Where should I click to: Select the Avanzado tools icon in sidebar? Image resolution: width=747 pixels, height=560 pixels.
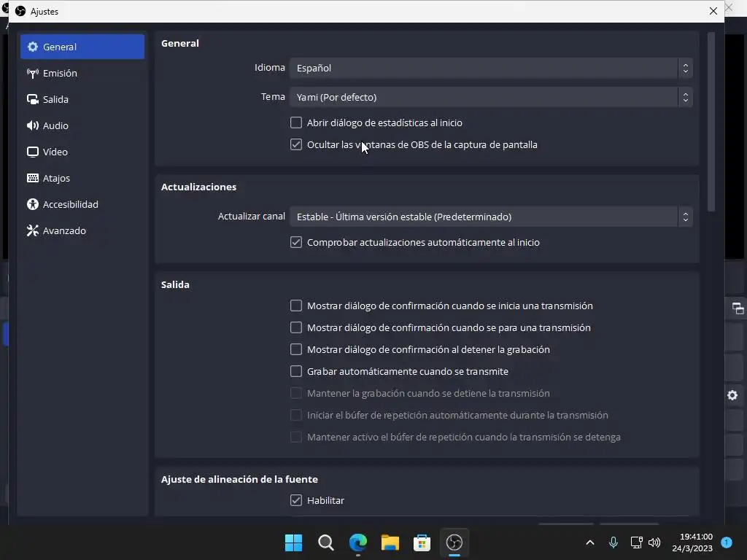pyautogui.click(x=32, y=230)
